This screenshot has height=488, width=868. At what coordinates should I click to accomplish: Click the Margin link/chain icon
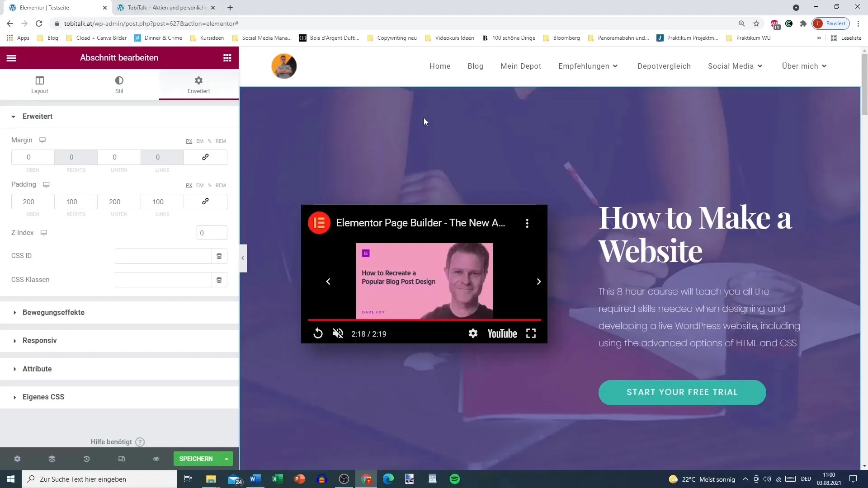tap(206, 157)
